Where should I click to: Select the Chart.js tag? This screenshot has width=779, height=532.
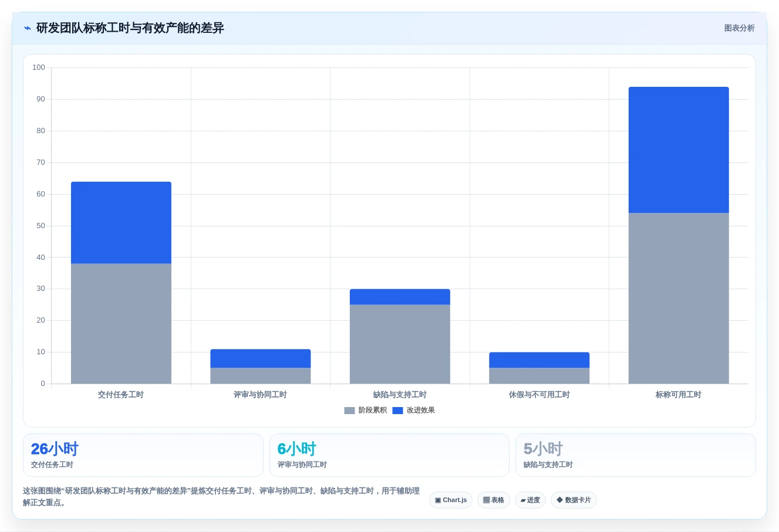(x=451, y=500)
